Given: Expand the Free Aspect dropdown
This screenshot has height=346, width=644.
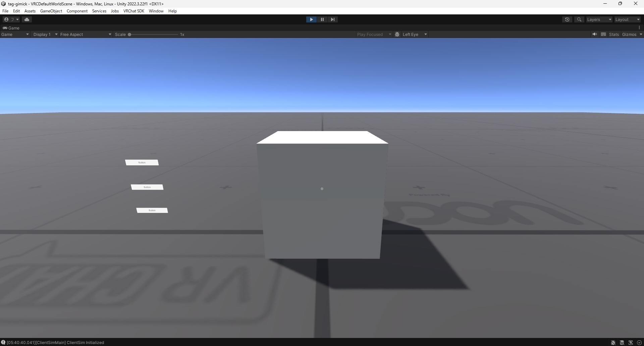Looking at the screenshot, I should point(86,34).
